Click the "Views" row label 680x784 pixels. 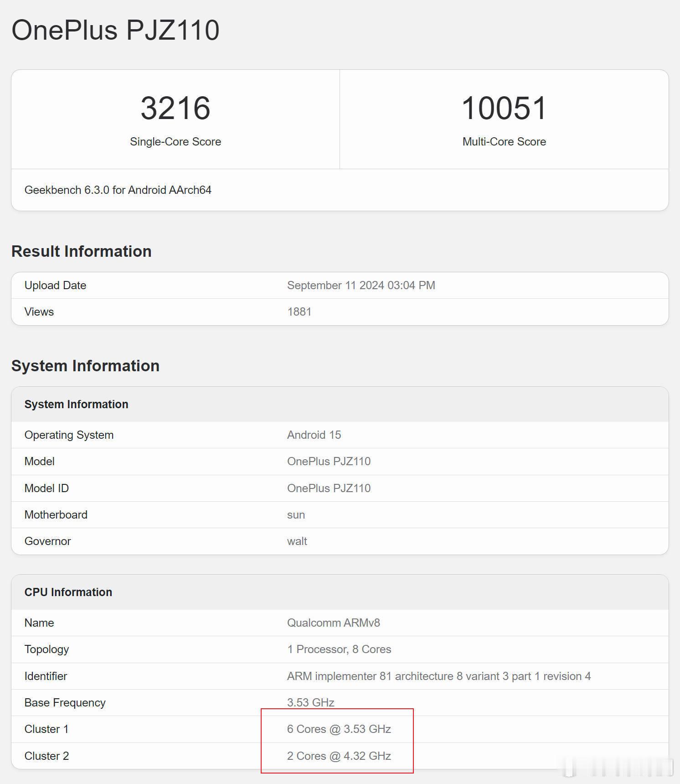tap(39, 312)
